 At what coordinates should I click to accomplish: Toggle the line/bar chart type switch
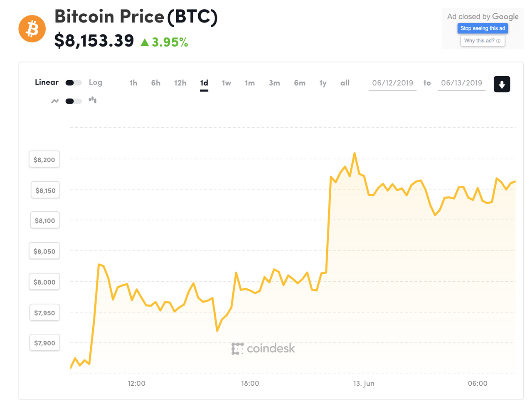coord(73,101)
